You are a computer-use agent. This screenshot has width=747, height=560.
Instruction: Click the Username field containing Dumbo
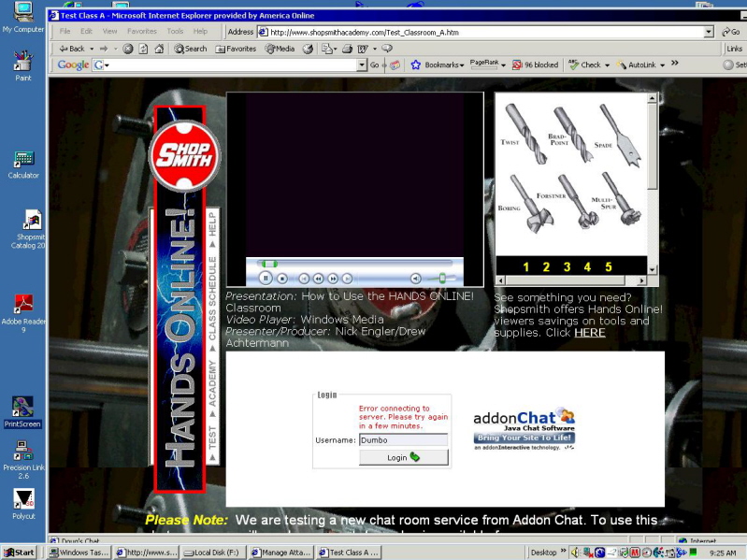[x=403, y=440]
